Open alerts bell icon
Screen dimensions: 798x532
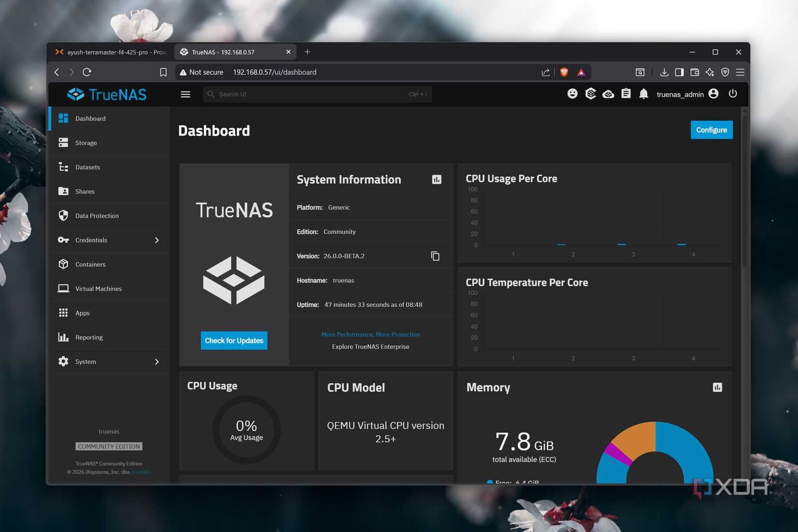point(644,94)
